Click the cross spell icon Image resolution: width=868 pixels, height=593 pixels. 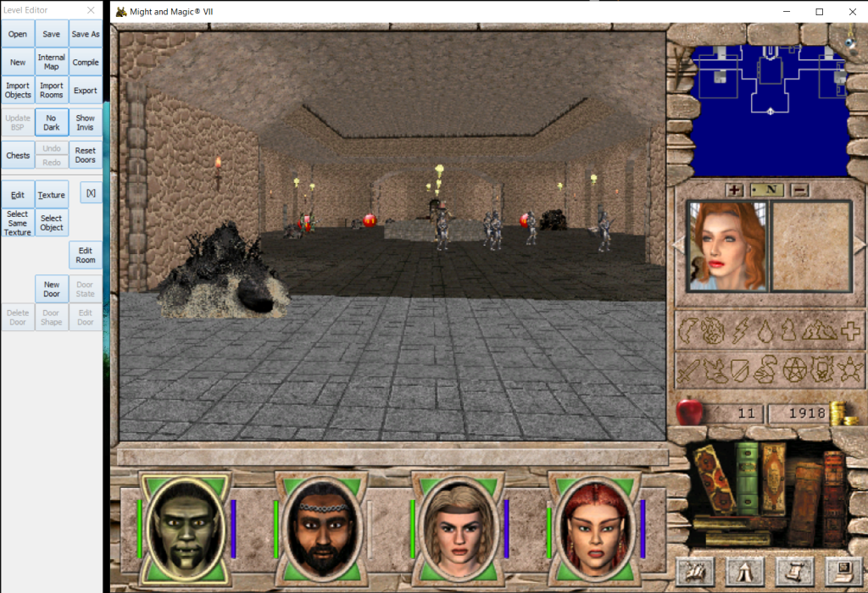coord(850,330)
